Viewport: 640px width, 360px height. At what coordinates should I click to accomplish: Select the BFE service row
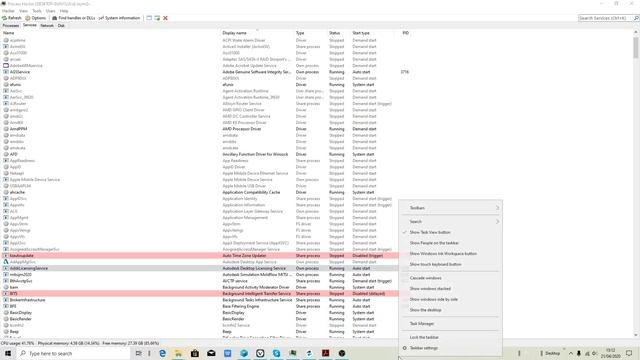[200, 306]
